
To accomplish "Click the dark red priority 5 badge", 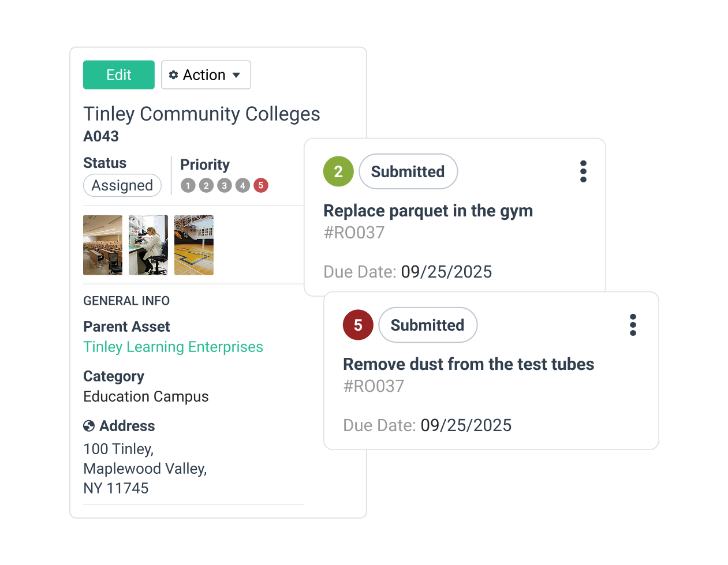I will 358,325.
